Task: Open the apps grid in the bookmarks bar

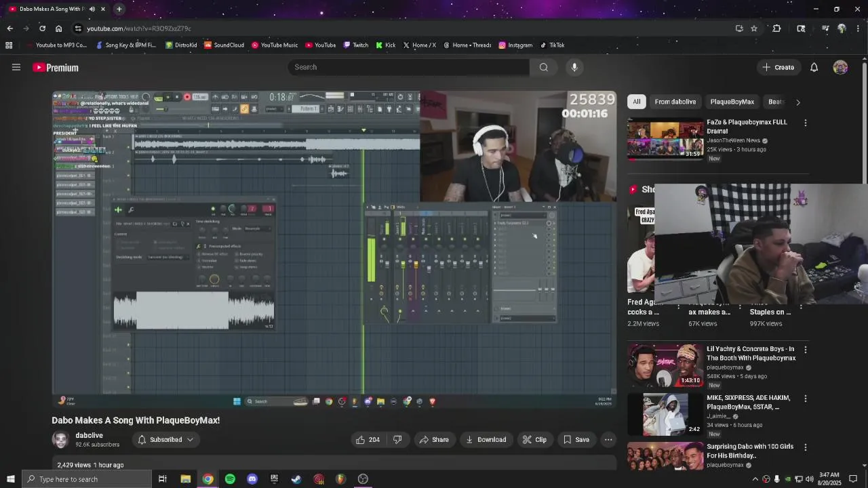Action: coord(9,45)
